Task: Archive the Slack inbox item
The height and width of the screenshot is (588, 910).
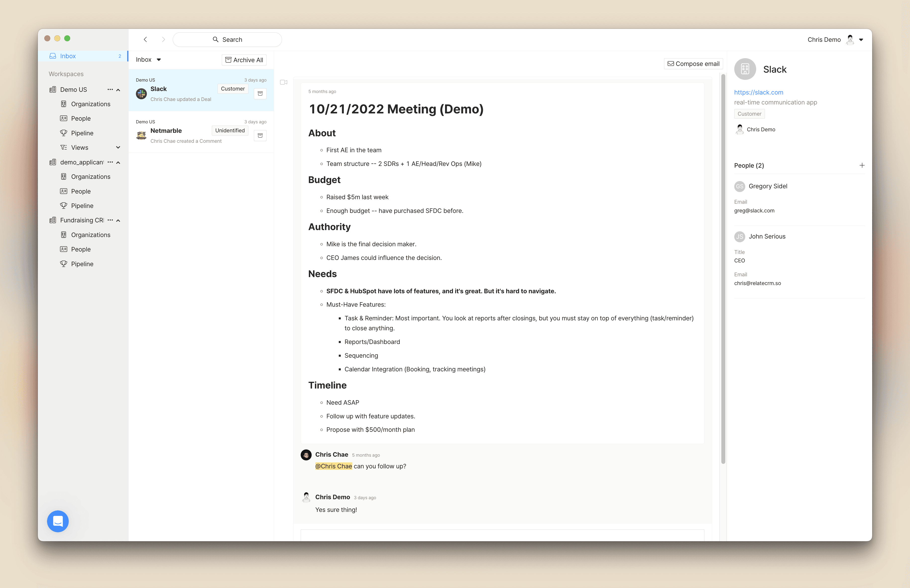Action: point(260,94)
